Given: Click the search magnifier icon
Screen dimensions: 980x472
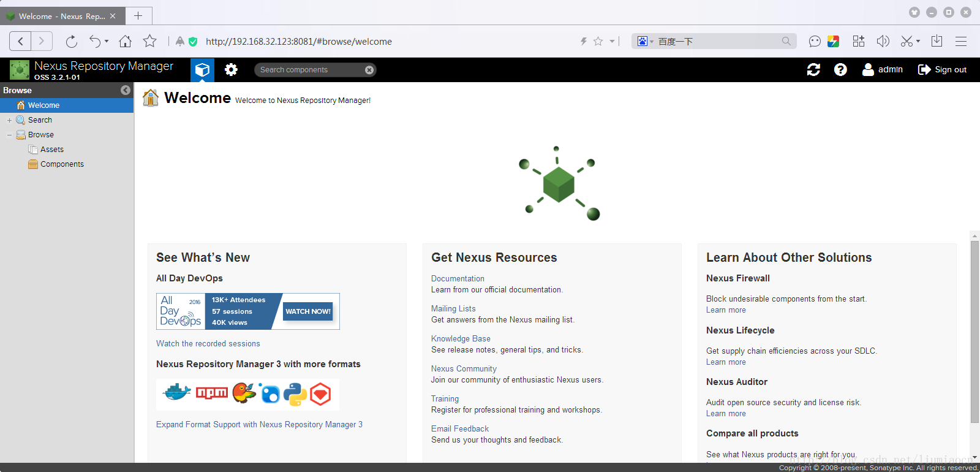Looking at the screenshot, I should point(786,41).
